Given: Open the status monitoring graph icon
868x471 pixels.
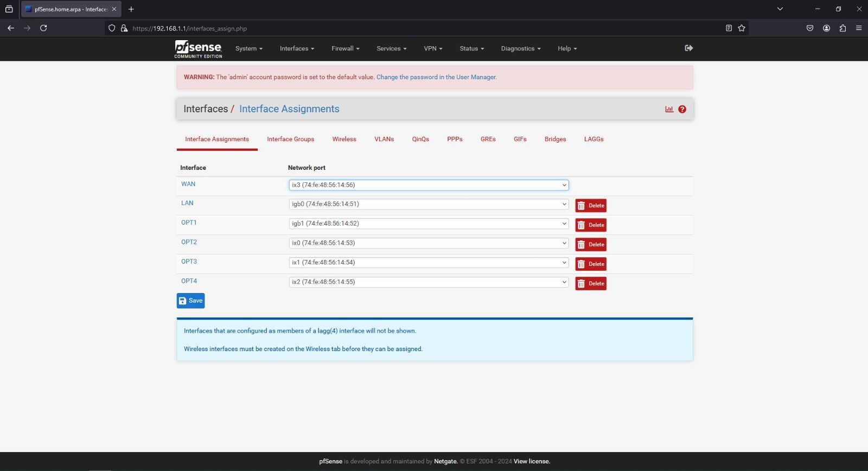Looking at the screenshot, I should (x=669, y=109).
